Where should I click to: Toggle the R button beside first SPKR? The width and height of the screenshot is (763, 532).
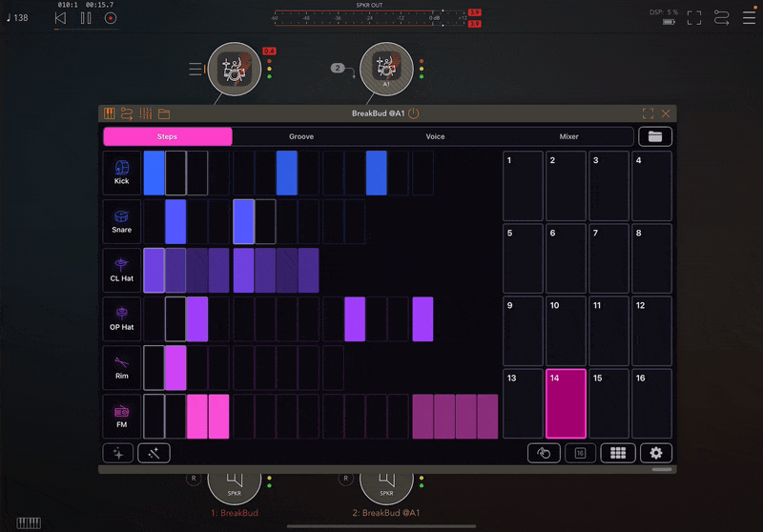click(194, 479)
